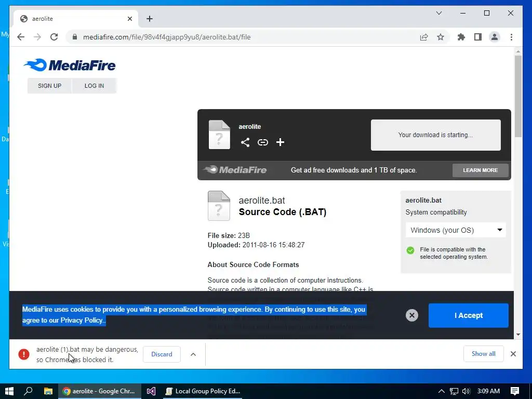Click the share page icon in address bar
The image size is (532, 399).
[424, 37]
